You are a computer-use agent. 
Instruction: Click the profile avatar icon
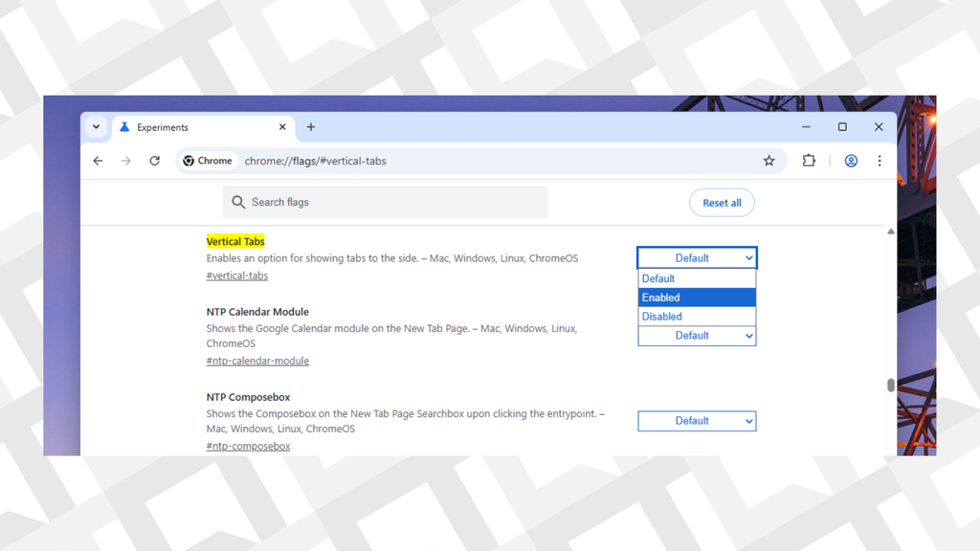pos(850,161)
